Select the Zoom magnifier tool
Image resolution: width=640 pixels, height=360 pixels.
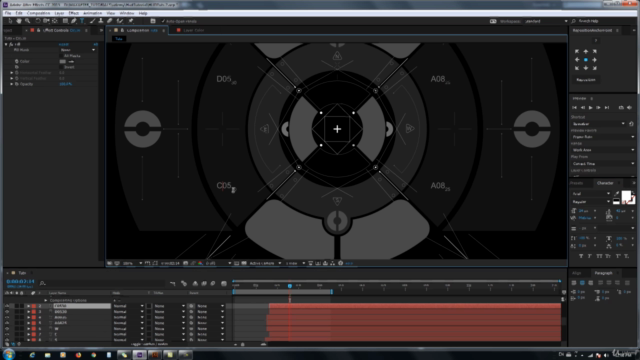(x=27, y=21)
